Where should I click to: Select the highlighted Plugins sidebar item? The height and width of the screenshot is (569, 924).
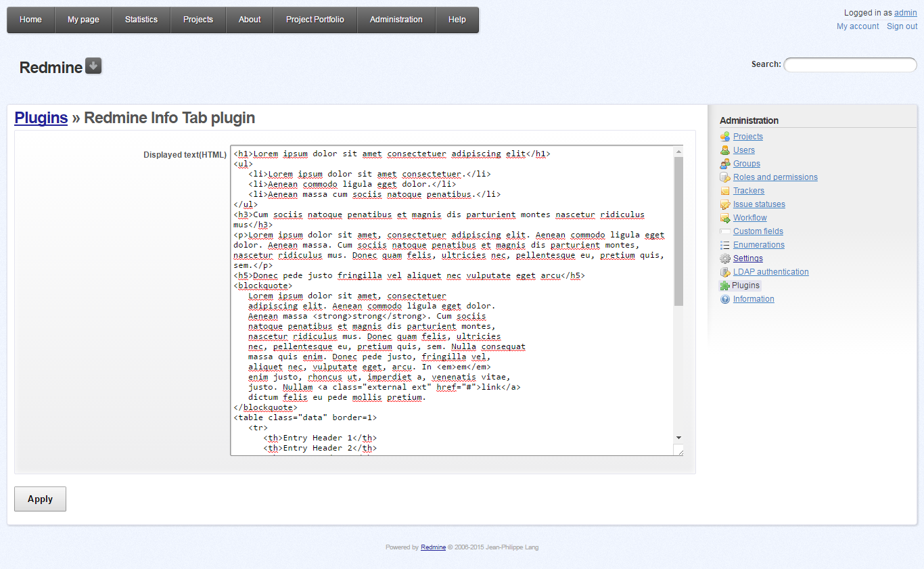740,286
